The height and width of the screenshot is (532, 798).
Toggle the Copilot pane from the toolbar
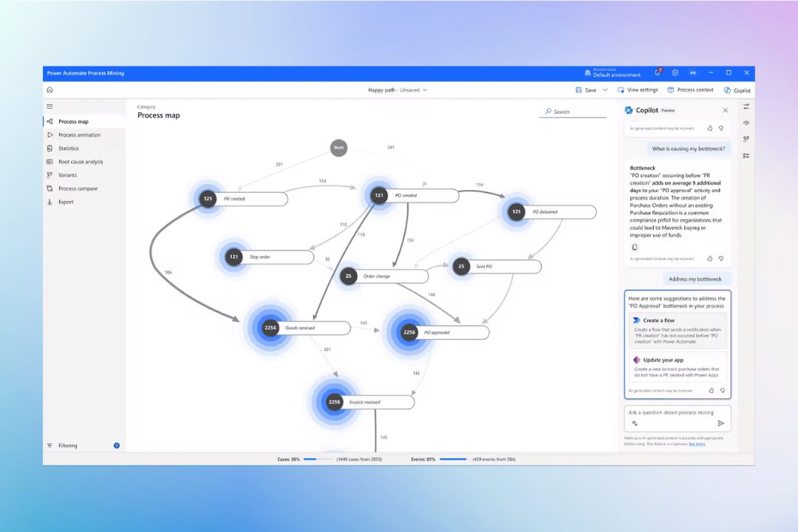tap(737, 91)
